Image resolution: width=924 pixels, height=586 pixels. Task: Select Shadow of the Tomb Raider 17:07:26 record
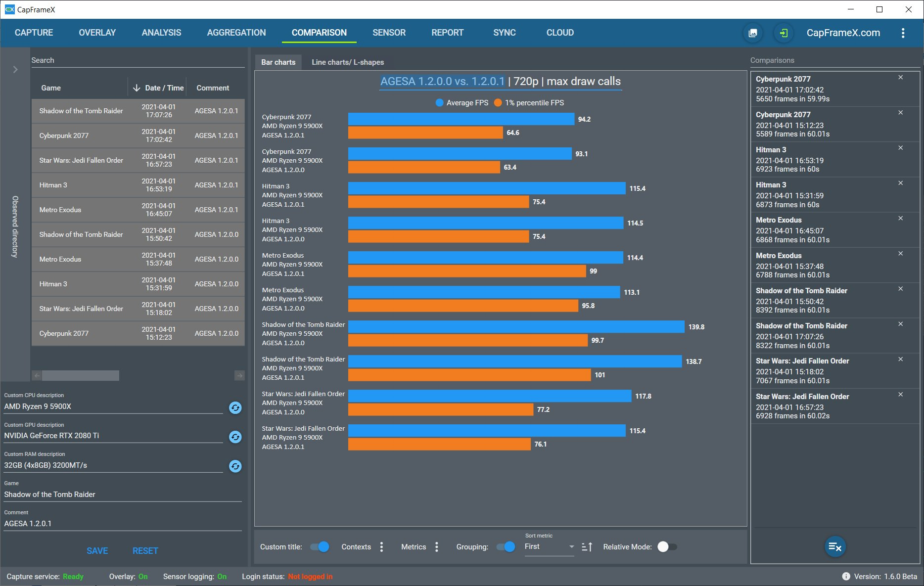pos(138,111)
